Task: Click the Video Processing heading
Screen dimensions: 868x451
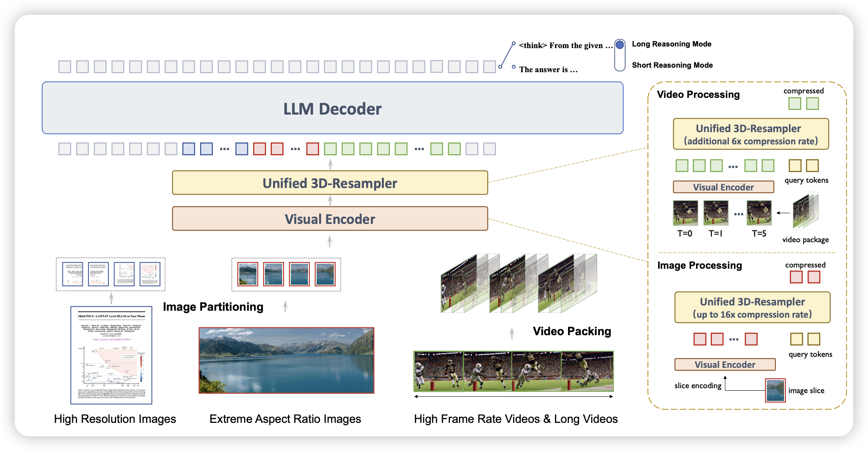Action: [698, 95]
